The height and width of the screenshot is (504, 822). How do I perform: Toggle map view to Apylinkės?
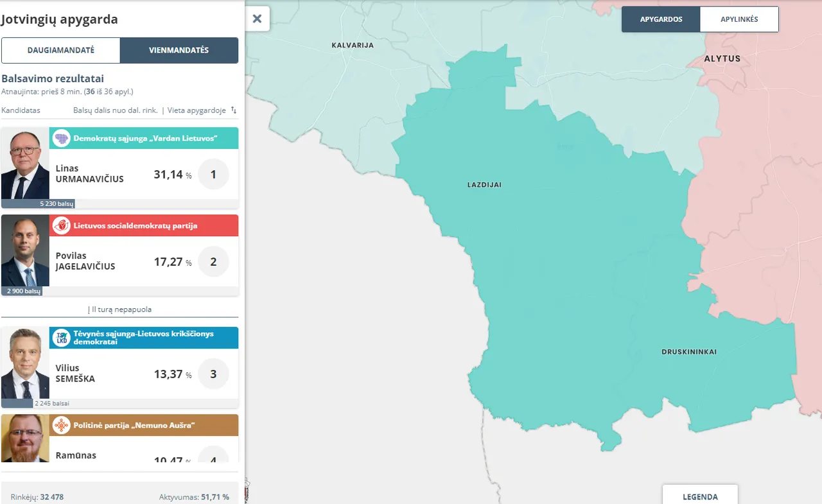pos(739,19)
